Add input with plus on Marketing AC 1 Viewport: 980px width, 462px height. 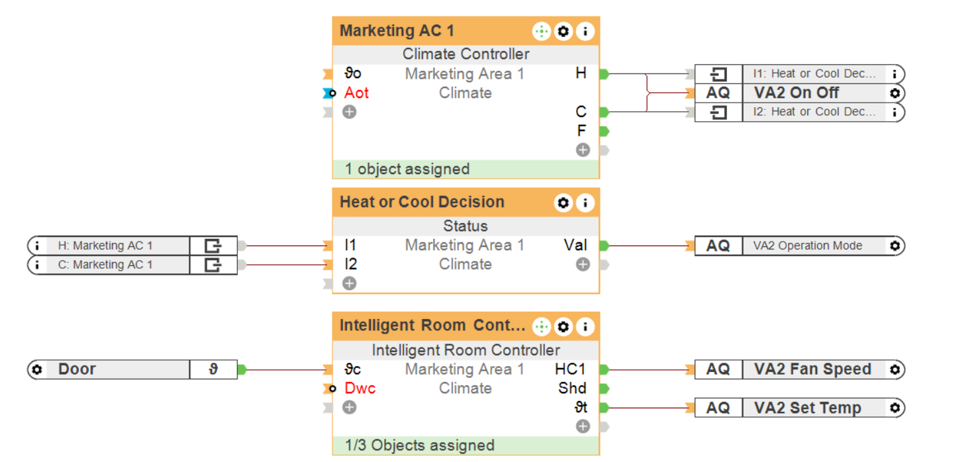point(350,112)
